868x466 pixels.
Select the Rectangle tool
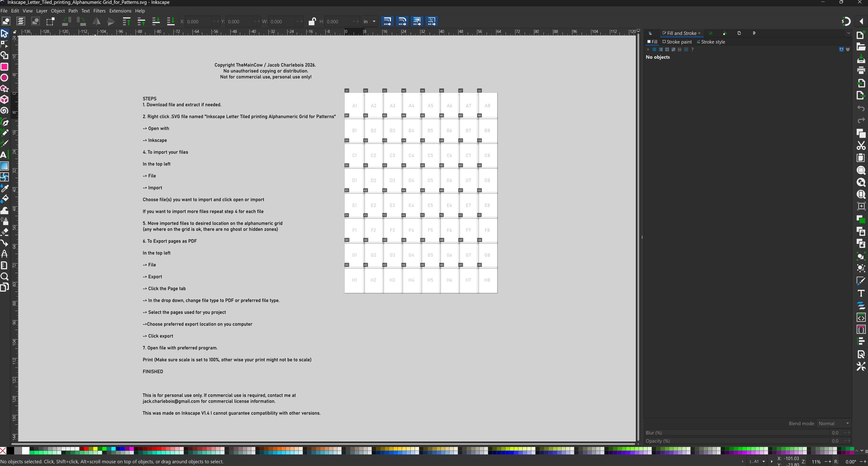(4, 67)
